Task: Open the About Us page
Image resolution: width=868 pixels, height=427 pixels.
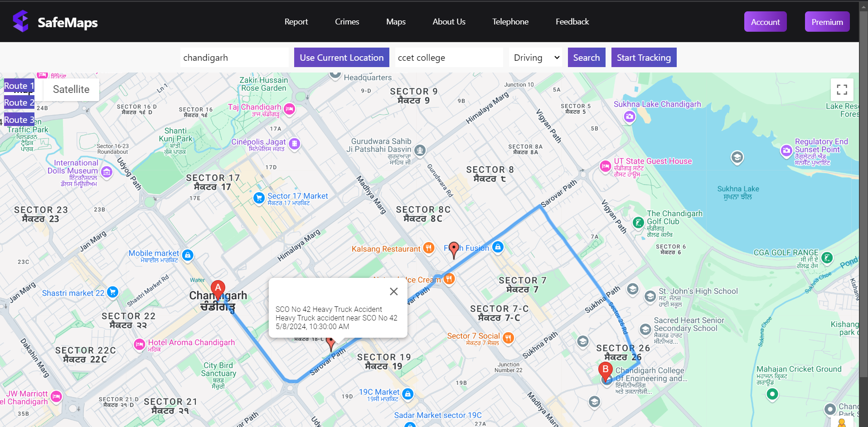Action: 449,22
